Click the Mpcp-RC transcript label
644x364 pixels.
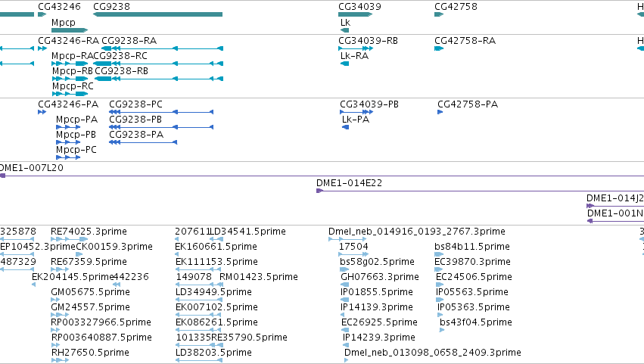click(73, 86)
